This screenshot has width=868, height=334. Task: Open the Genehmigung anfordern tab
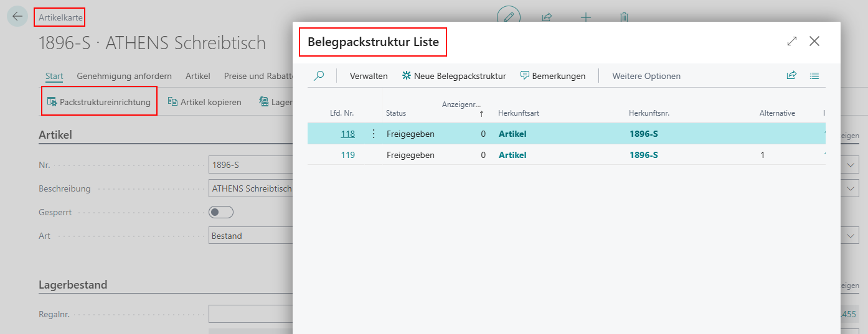tap(125, 76)
